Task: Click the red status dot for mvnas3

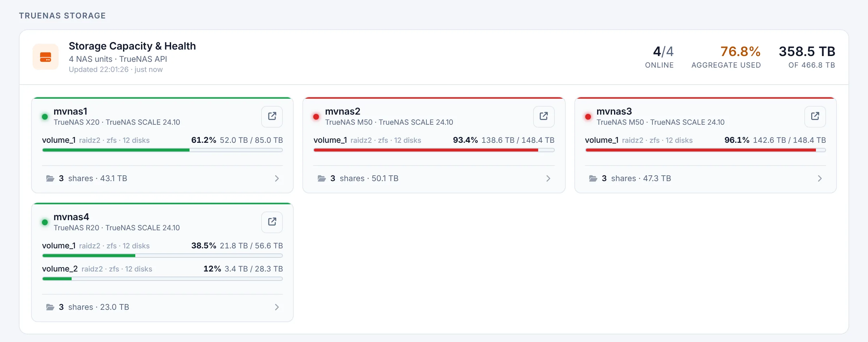Action: tap(588, 116)
